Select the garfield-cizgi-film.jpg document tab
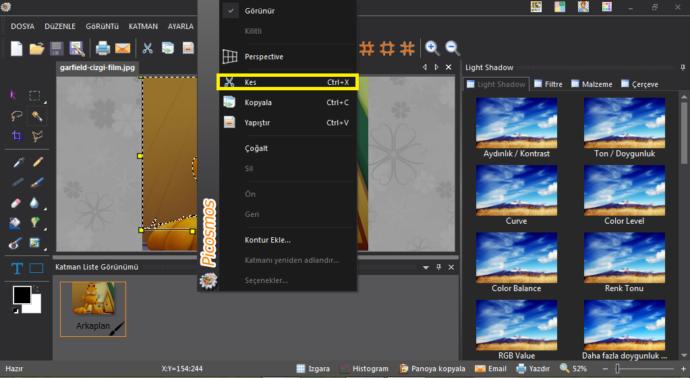 click(97, 68)
